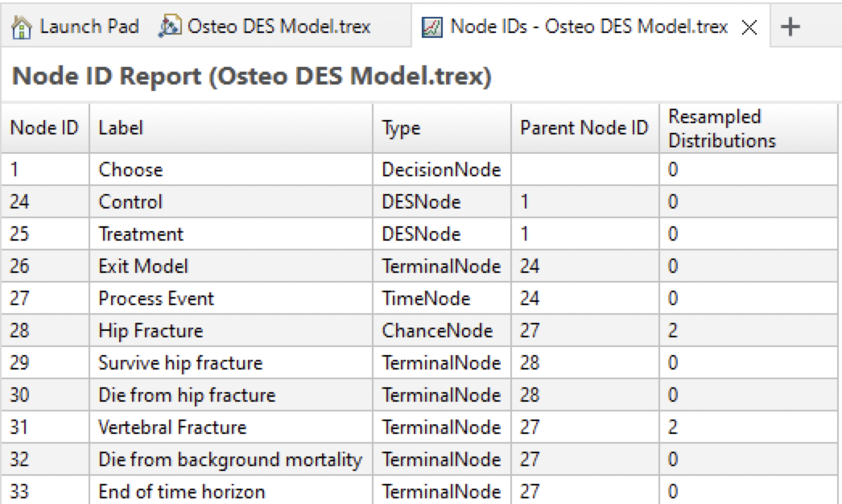Select the End of time horizon row
842x504 pixels.
coord(241,491)
